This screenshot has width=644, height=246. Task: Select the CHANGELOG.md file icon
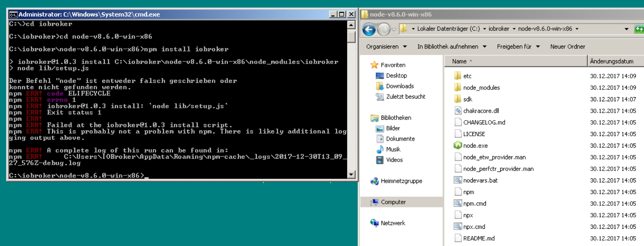[x=458, y=122]
